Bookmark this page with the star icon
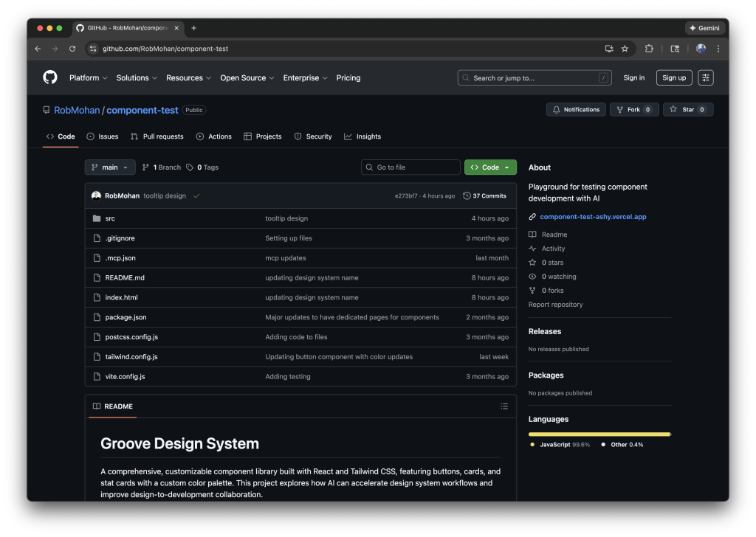756x537 pixels. tap(625, 49)
